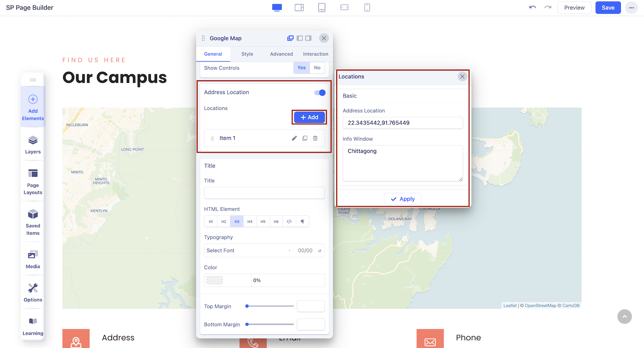Open Media library from sidebar
The height and width of the screenshot is (348, 644).
[x=33, y=259]
